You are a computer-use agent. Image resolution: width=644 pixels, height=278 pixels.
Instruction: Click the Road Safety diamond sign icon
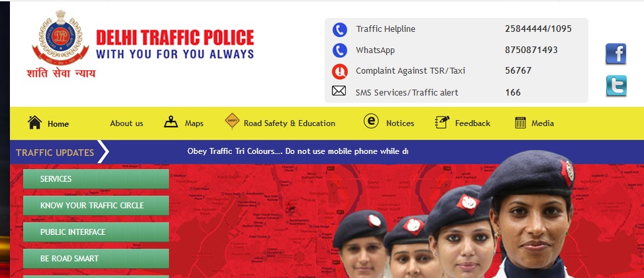click(232, 121)
